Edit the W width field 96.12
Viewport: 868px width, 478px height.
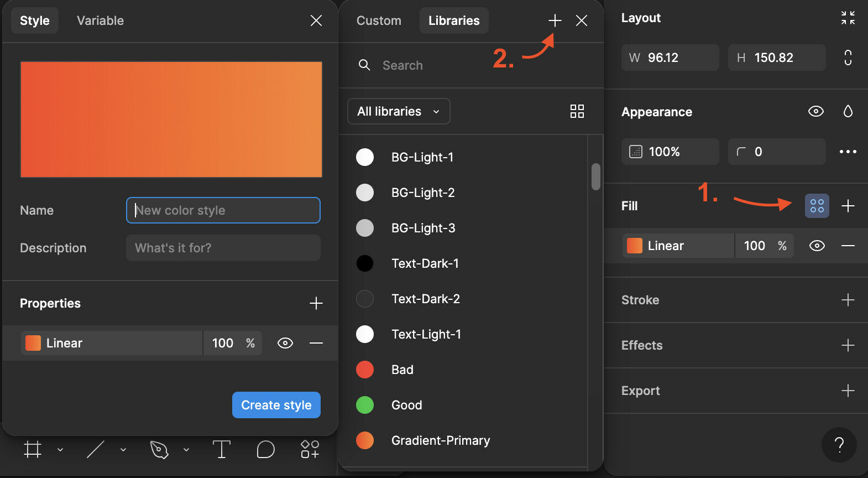[x=670, y=58]
